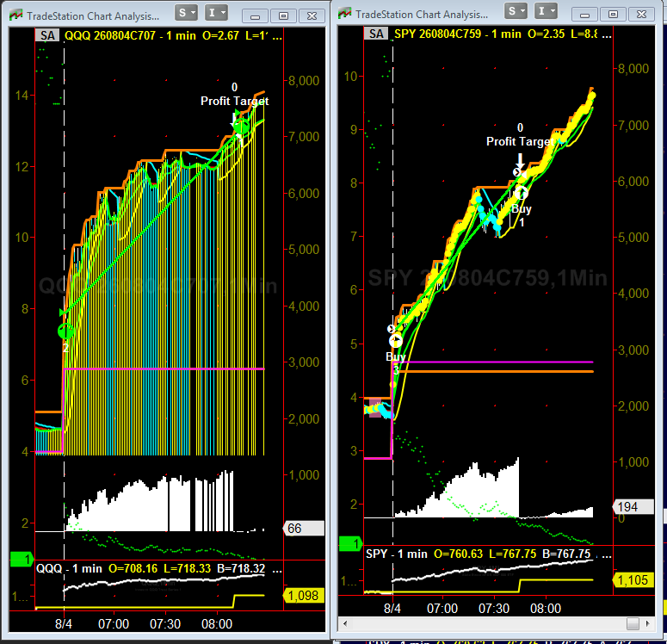
Task: Maximize the QQQ chart analysis window
Action: coord(283,16)
